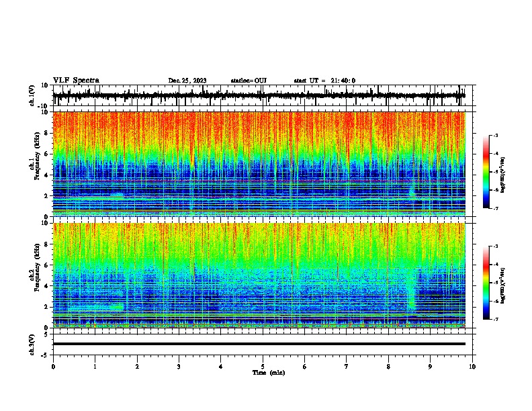Click the "8" frequency tick on ch.2 axis

[48, 244]
